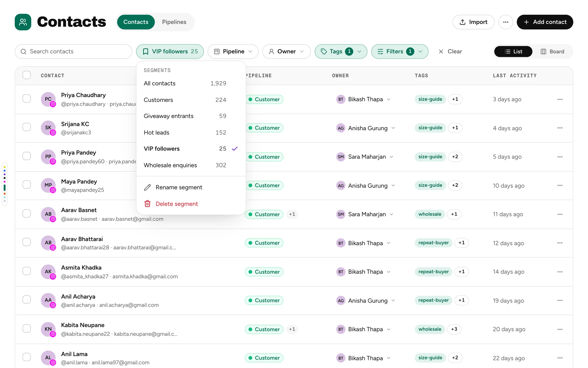Screen dimensions: 588x368
Task: Expand the Filters dropdown
Action: pos(400,52)
